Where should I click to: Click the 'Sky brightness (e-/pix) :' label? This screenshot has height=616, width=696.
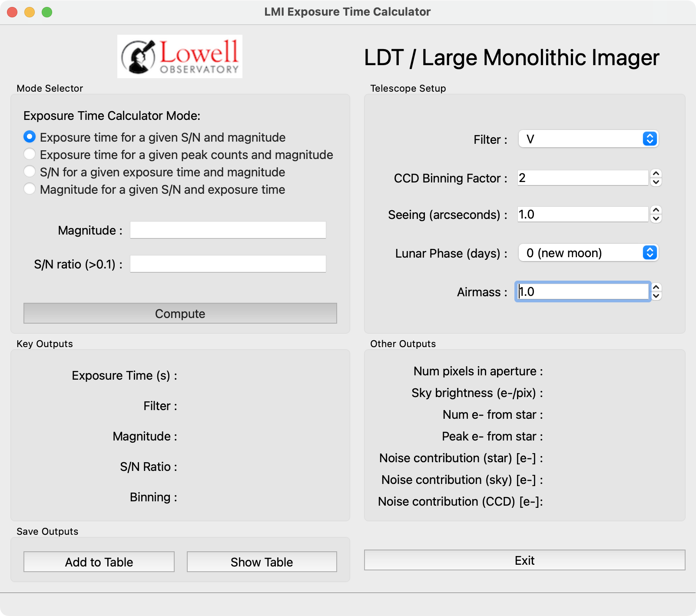pos(477,393)
